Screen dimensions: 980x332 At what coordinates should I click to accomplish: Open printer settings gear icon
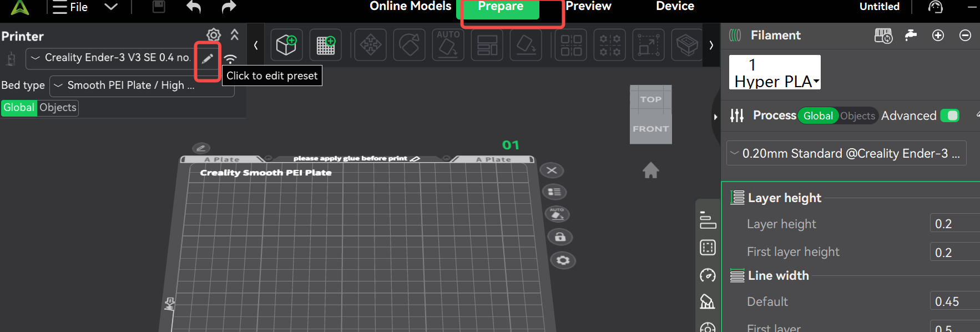coord(214,35)
